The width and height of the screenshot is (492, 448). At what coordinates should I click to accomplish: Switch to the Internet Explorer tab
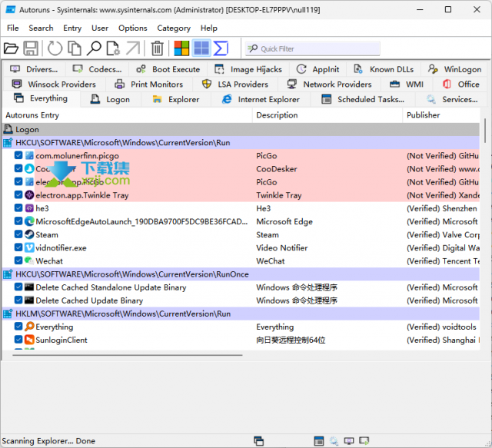[x=261, y=99]
